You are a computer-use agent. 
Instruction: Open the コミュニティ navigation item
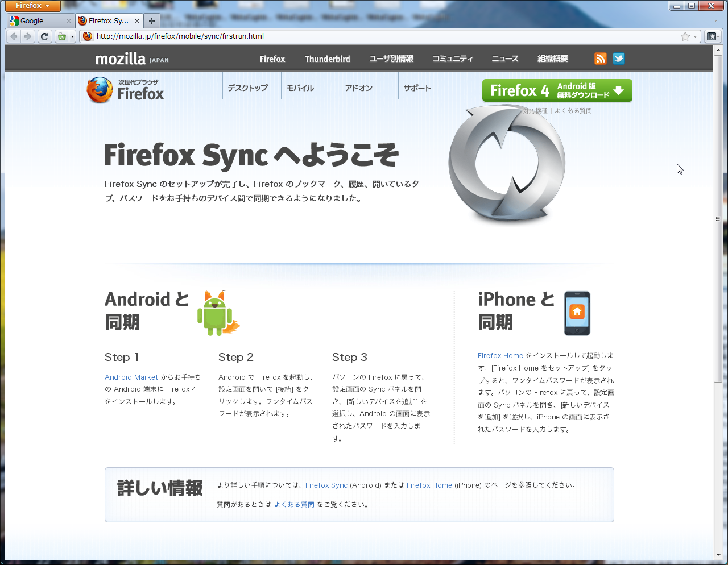[x=453, y=59]
